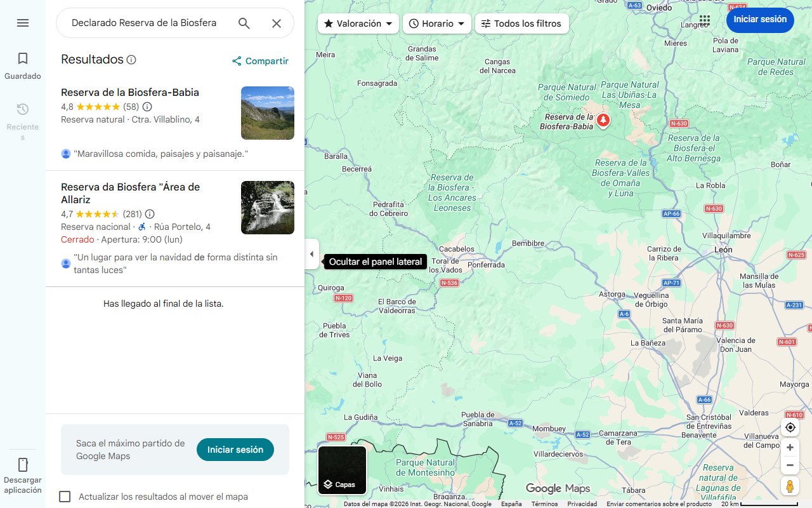Share results via the Compartir link

[x=260, y=61]
